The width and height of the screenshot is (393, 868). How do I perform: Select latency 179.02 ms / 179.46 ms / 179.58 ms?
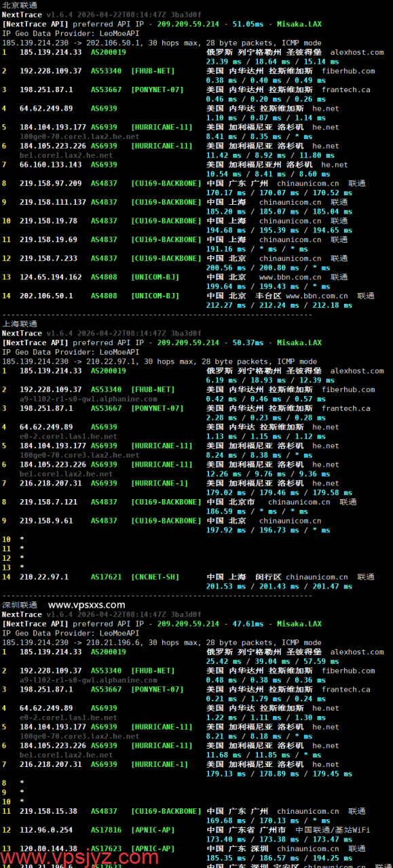(279, 493)
